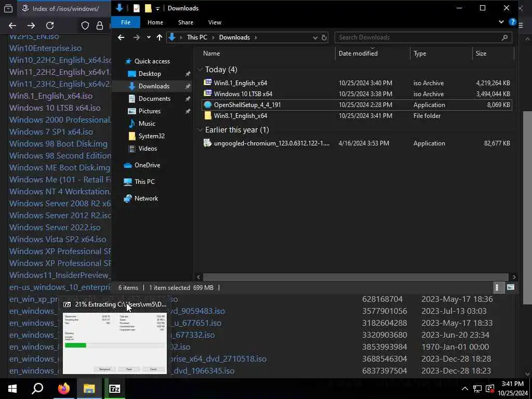Open the File tab in Explorer

[x=126, y=22]
